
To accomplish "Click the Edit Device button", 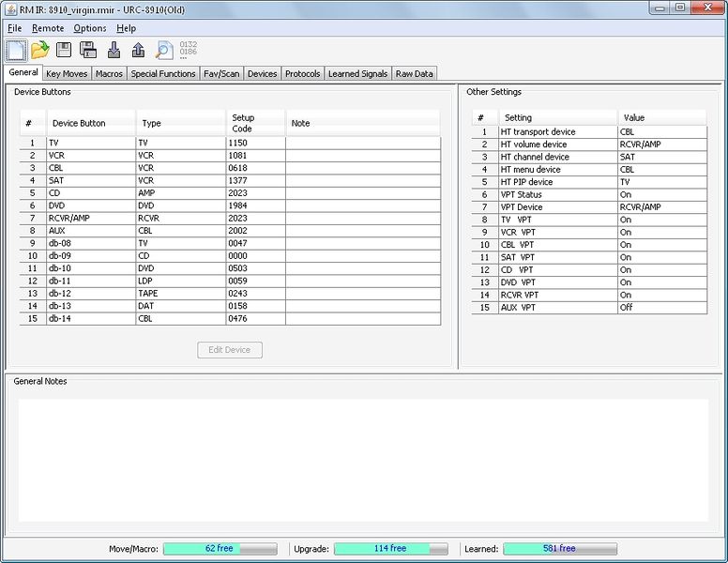I will click(229, 350).
